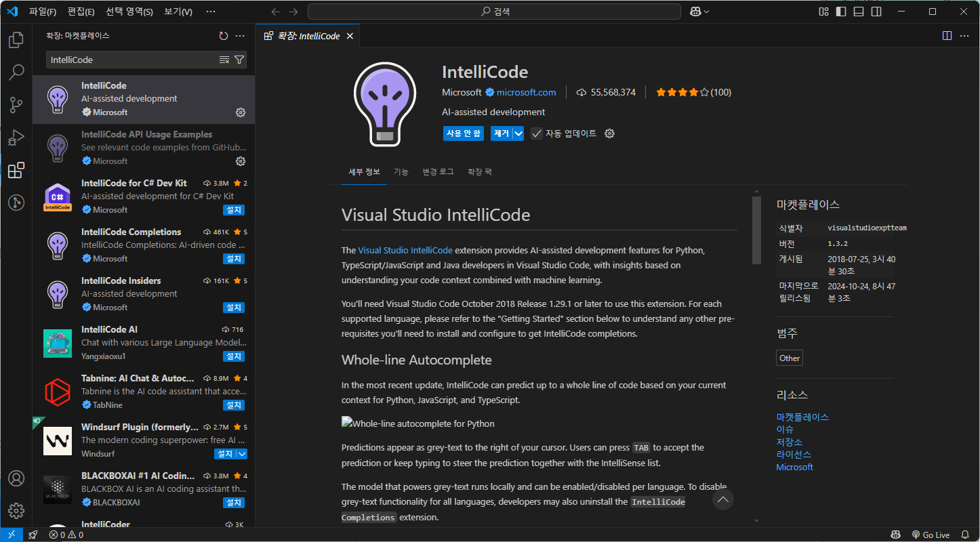980x542 pixels.
Task: Open Visual Studio IntelliCode link in description
Action: (405, 250)
